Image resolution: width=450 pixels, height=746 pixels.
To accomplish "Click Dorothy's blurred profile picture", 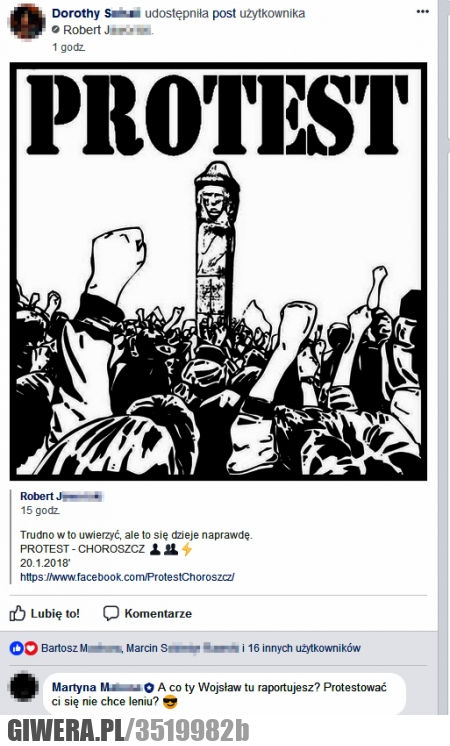I will tap(27, 21).
